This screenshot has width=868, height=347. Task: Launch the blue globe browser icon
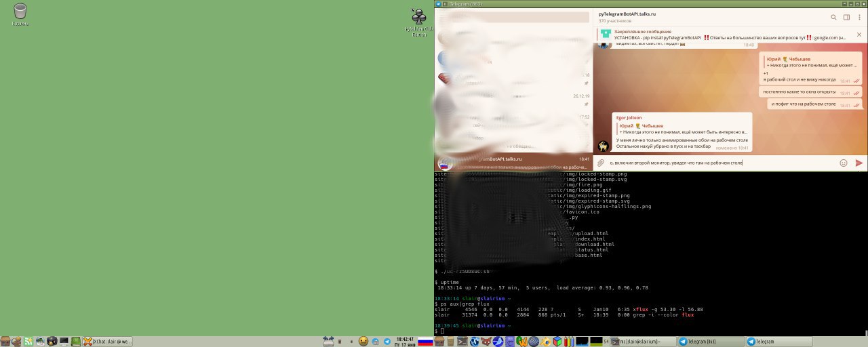click(x=474, y=341)
